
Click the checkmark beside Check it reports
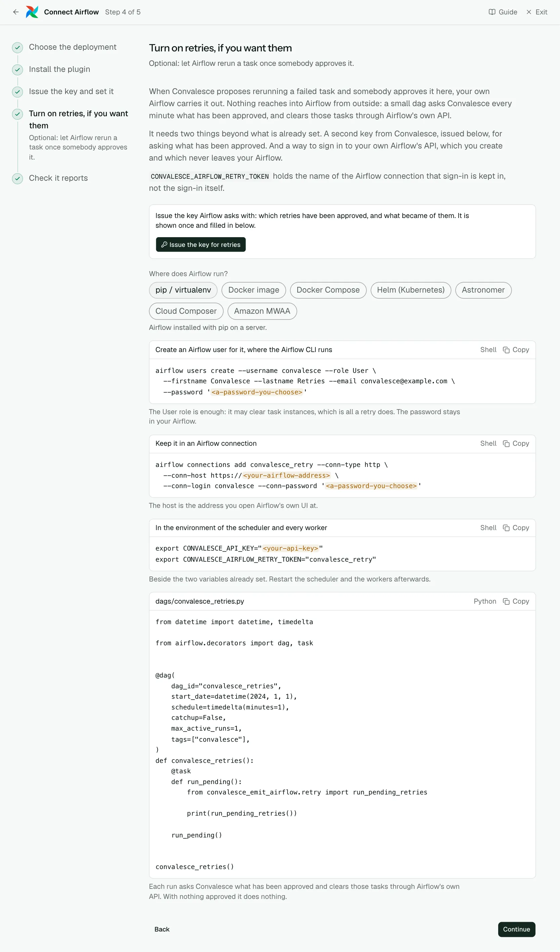(x=17, y=178)
